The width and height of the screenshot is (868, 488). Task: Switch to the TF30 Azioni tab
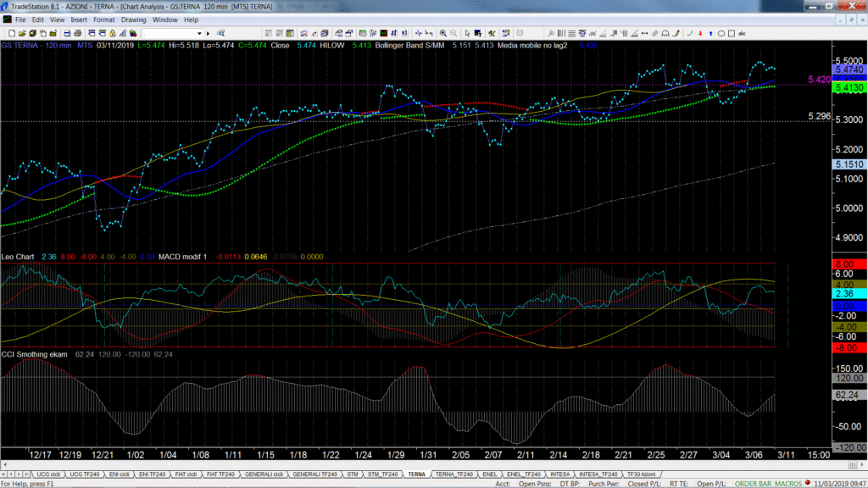(x=641, y=474)
